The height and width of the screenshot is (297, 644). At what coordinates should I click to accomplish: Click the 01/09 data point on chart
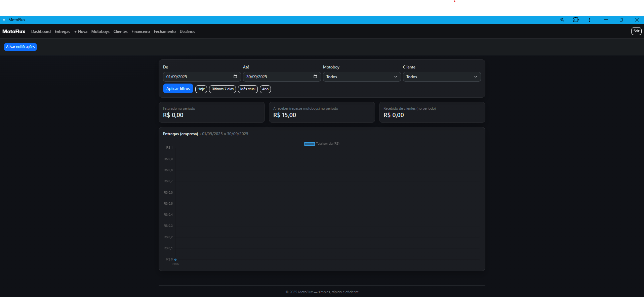coord(175,259)
